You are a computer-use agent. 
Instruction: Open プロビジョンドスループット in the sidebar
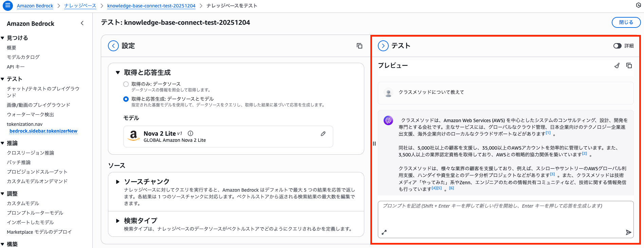pos(37,172)
